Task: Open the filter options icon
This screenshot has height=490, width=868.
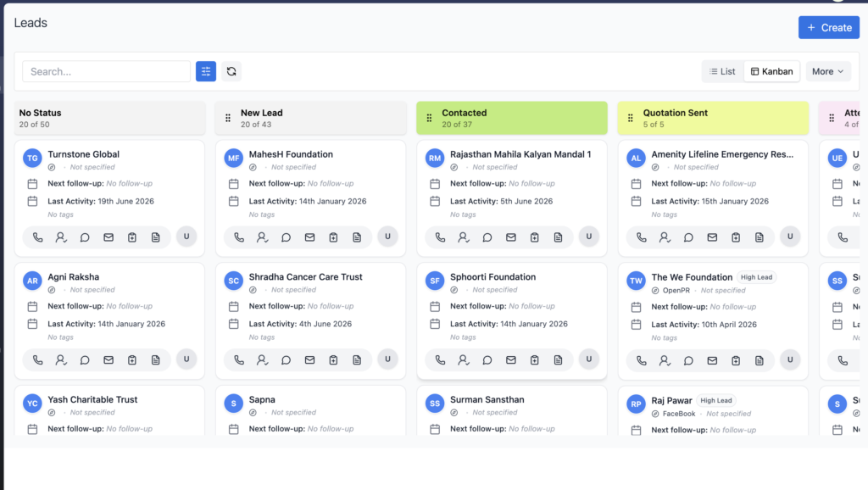Action: point(206,71)
